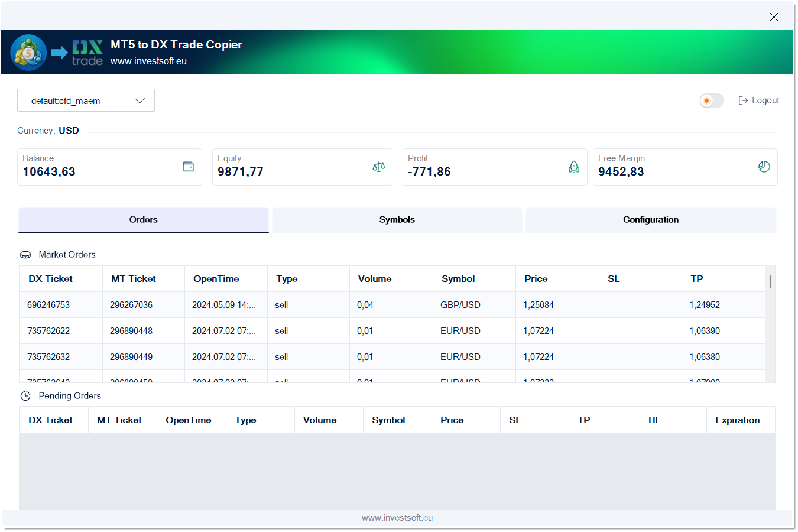Click the Profit value -771,86
The height and width of the screenshot is (532, 798).
[429, 172]
